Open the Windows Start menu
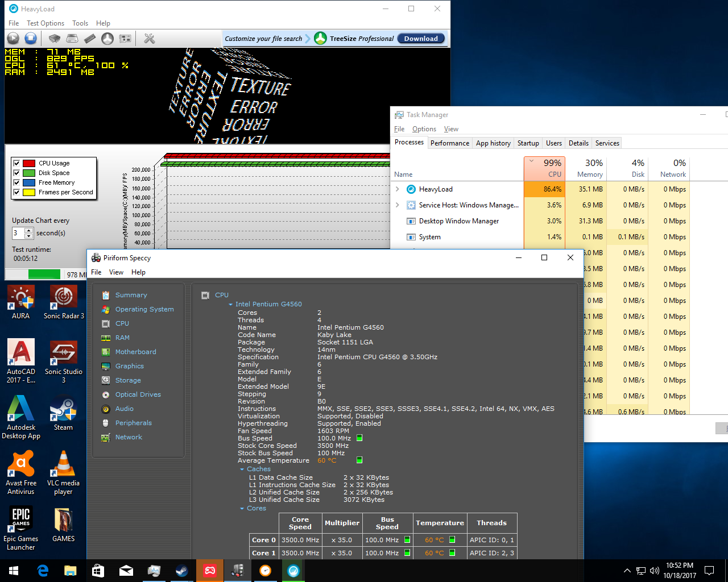 click(14, 571)
